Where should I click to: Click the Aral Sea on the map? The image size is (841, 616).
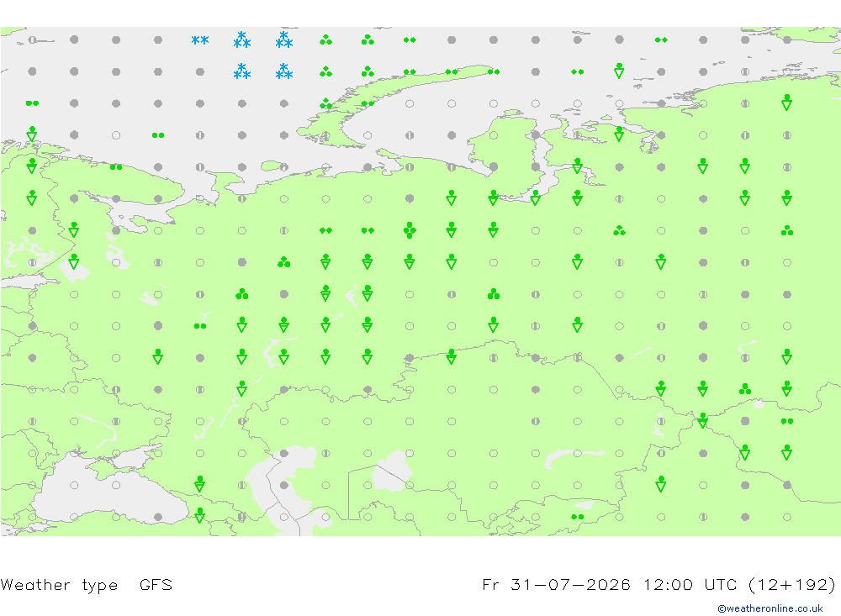tap(394, 471)
